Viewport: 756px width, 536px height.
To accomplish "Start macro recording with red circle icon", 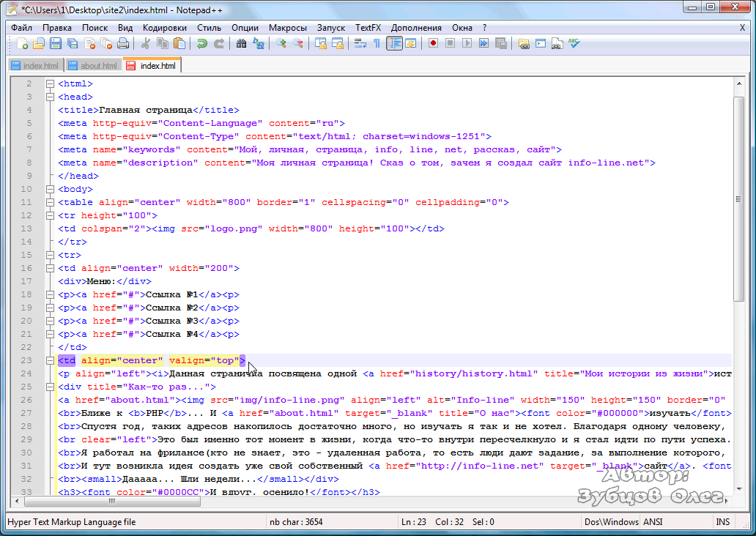I will click(x=433, y=44).
